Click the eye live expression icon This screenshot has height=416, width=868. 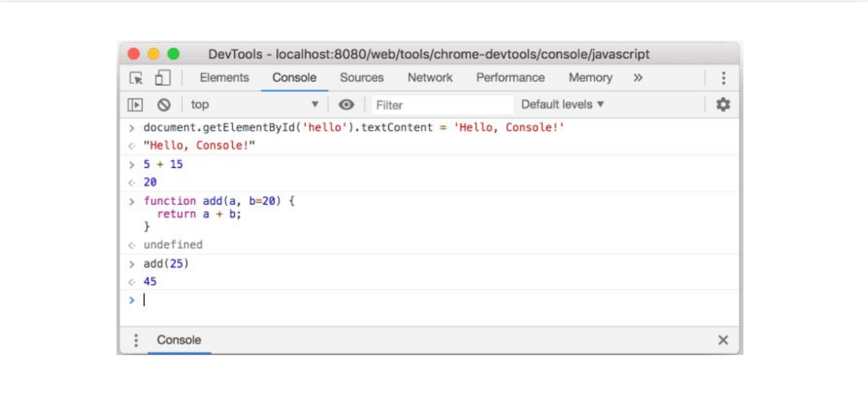[346, 105]
